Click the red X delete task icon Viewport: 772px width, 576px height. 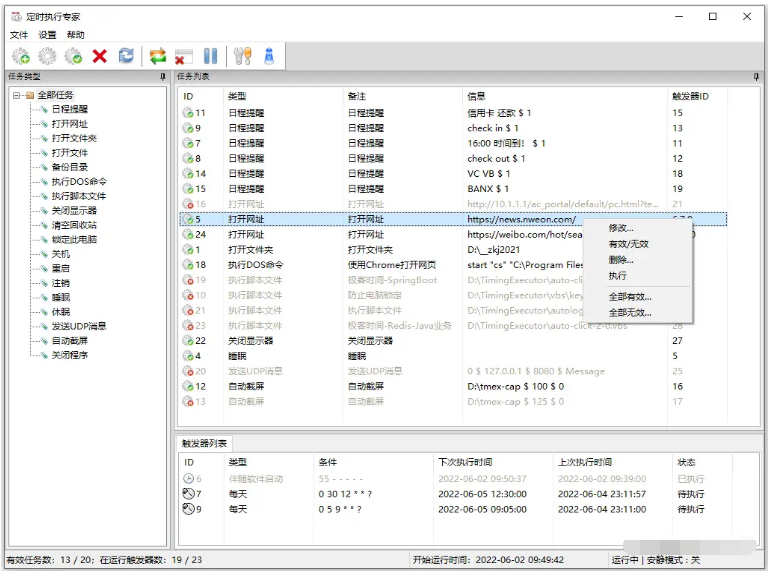[x=99, y=57]
